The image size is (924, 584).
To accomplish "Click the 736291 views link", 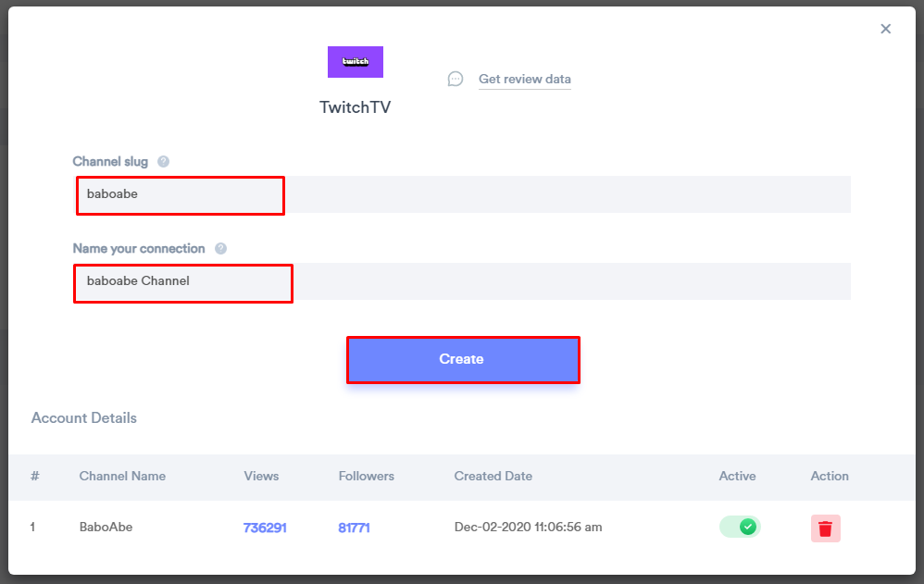I will [265, 528].
